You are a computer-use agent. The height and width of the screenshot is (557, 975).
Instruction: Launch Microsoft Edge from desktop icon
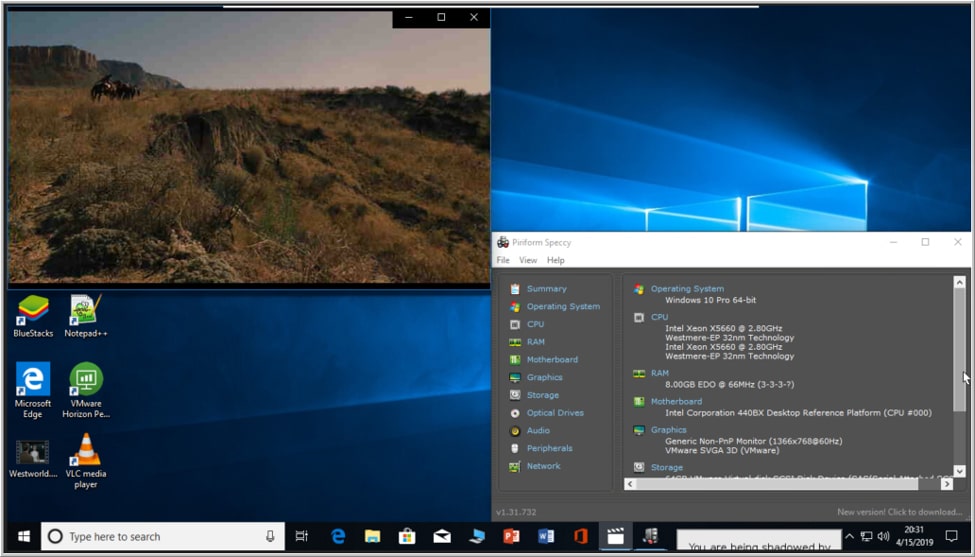pyautogui.click(x=33, y=390)
